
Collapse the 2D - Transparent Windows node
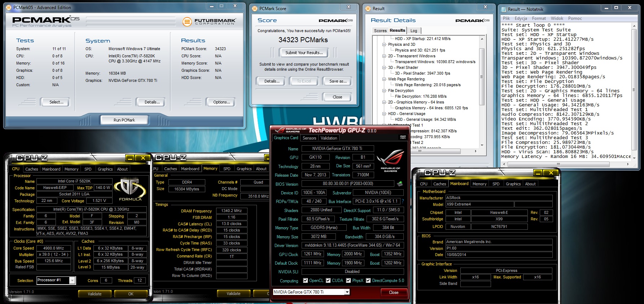[x=384, y=56]
